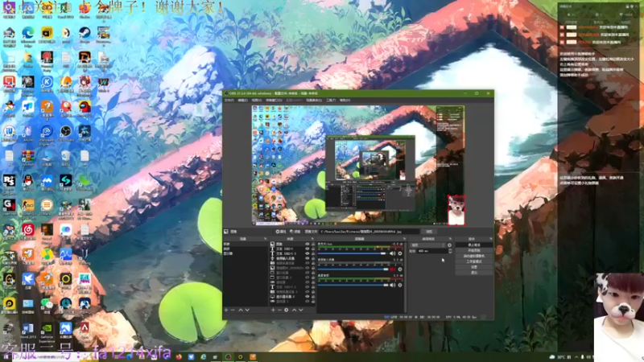The height and width of the screenshot is (362, 644).
Task: Pop out Transitions dock via header icon
Action: pyautogui.click(x=450, y=239)
